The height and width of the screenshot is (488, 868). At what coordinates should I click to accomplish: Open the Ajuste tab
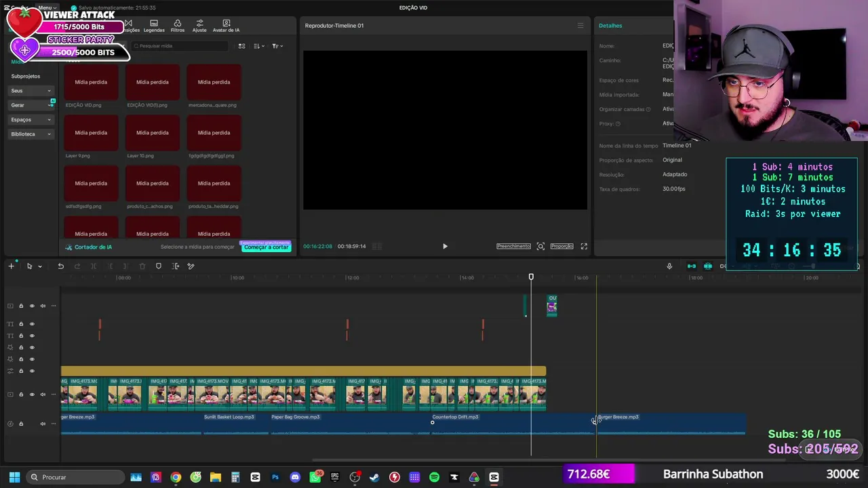pyautogui.click(x=199, y=26)
